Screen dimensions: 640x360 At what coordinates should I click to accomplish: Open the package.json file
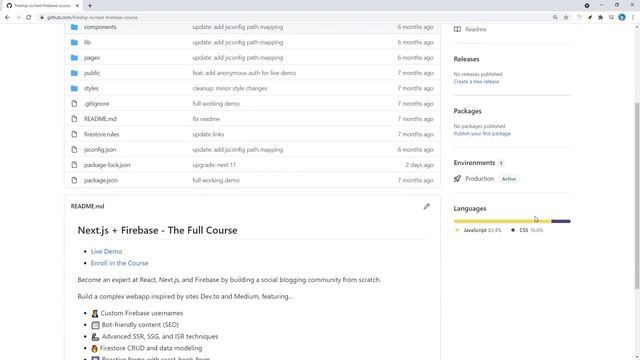coord(101,180)
